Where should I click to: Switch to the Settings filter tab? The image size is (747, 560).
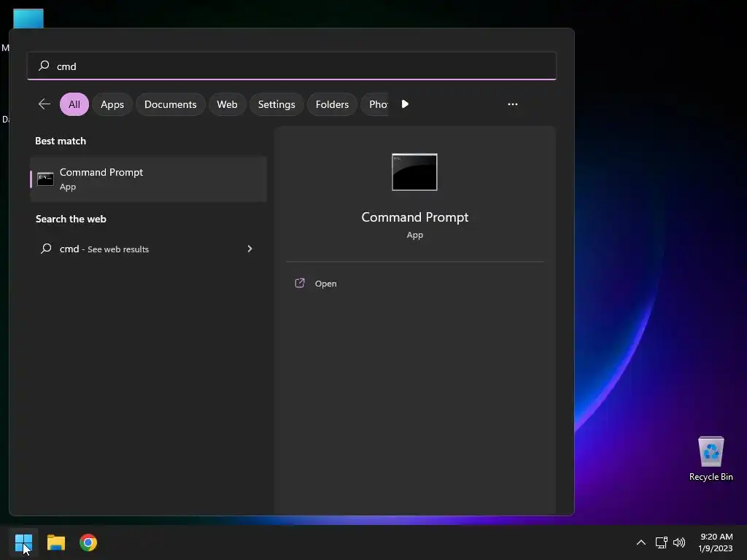[x=276, y=104]
